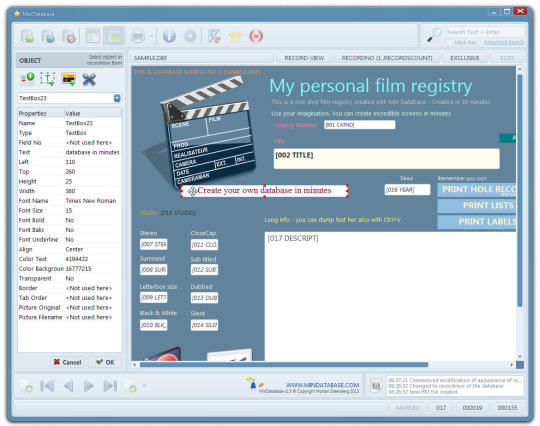The height and width of the screenshot is (426, 540).
Task: Add a picture object to the form
Action: tap(69, 79)
